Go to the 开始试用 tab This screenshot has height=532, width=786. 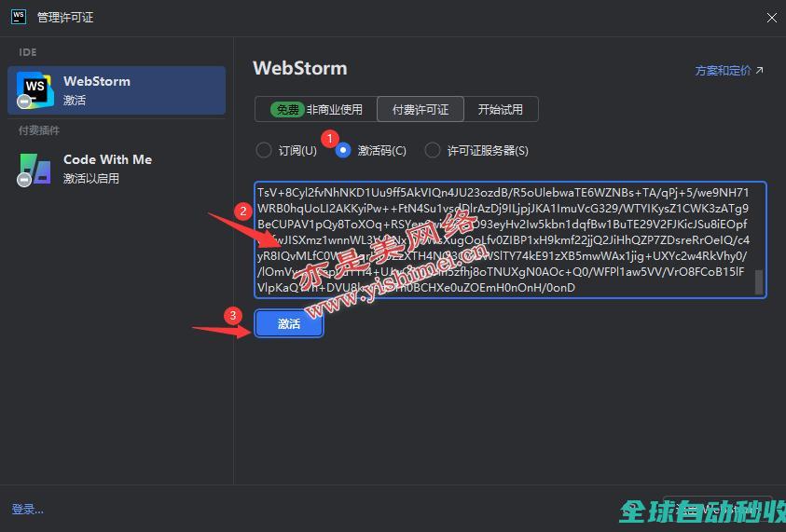500,109
